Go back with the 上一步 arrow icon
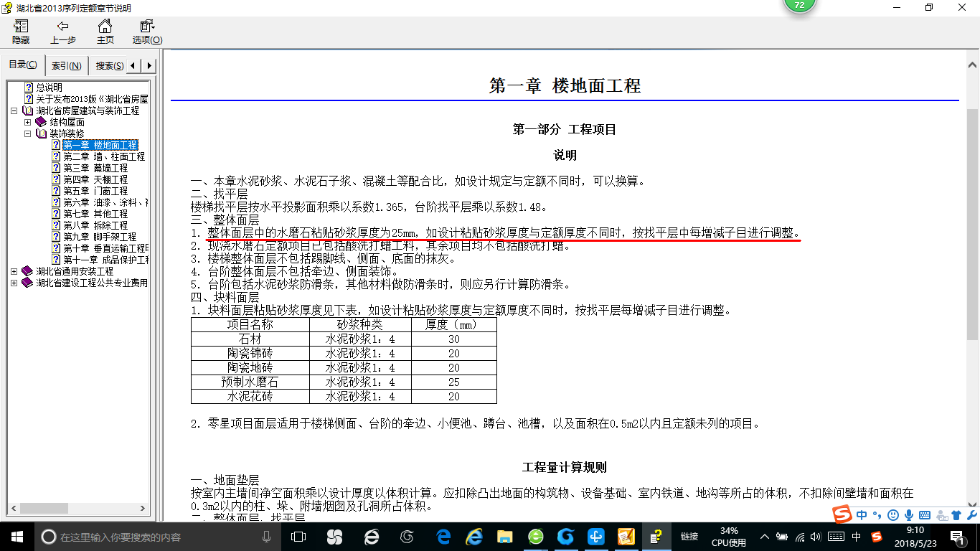The height and width of the screenshot is (551, 980). [x=63, y=27]
